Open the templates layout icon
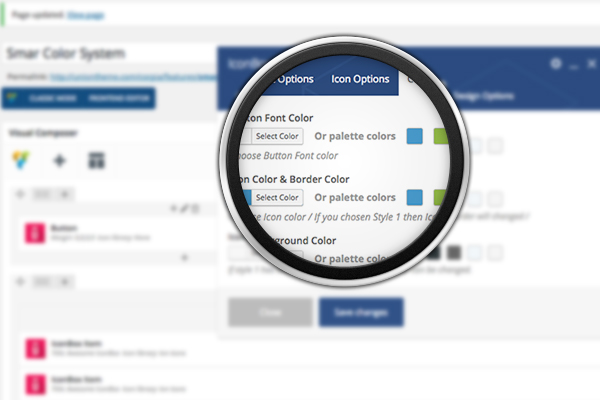The height and width of the screenshot is (400, 600). 97,160
